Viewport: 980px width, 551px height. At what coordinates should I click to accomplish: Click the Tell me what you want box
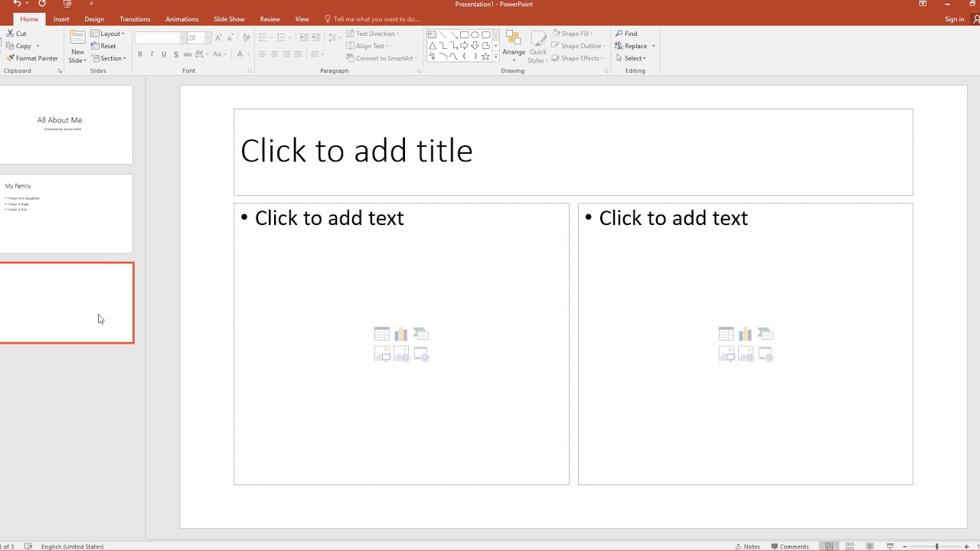(x=372, y=19)
